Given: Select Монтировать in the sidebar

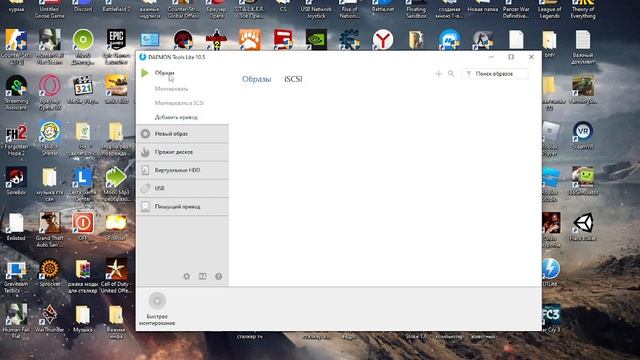Looking at the screenshot, I should 171,89.
